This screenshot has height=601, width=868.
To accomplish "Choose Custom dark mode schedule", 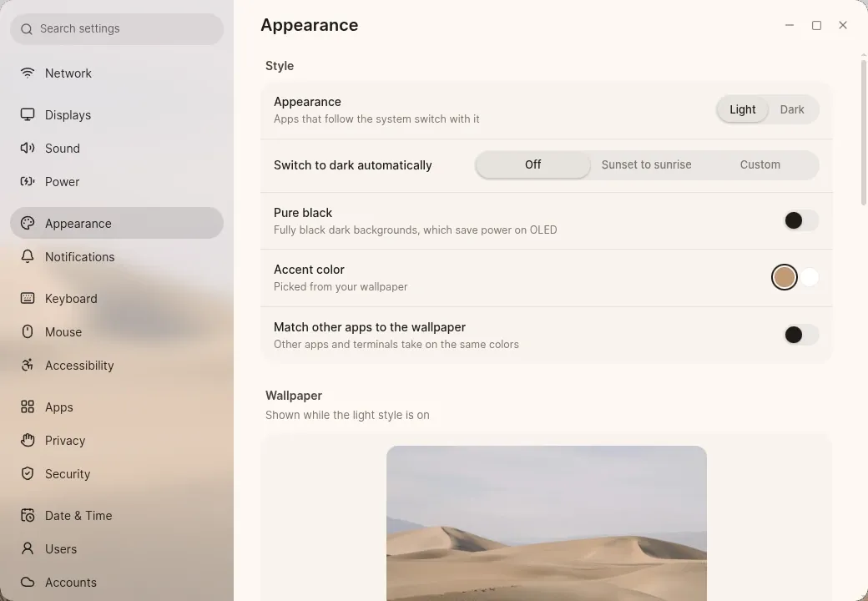I will pos(759,165).
